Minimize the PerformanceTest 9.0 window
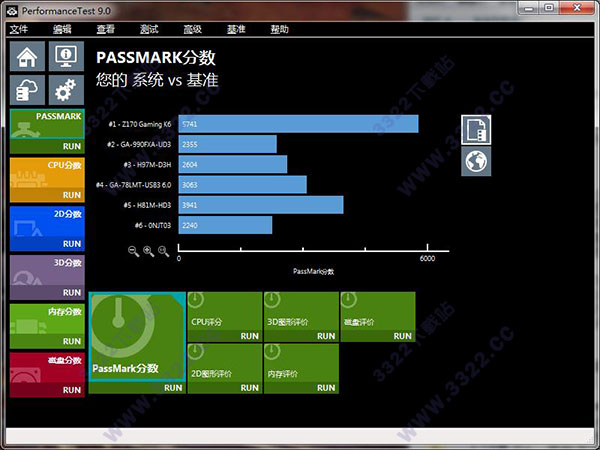The height and width of the screenshot is (450, 600). 529,8
